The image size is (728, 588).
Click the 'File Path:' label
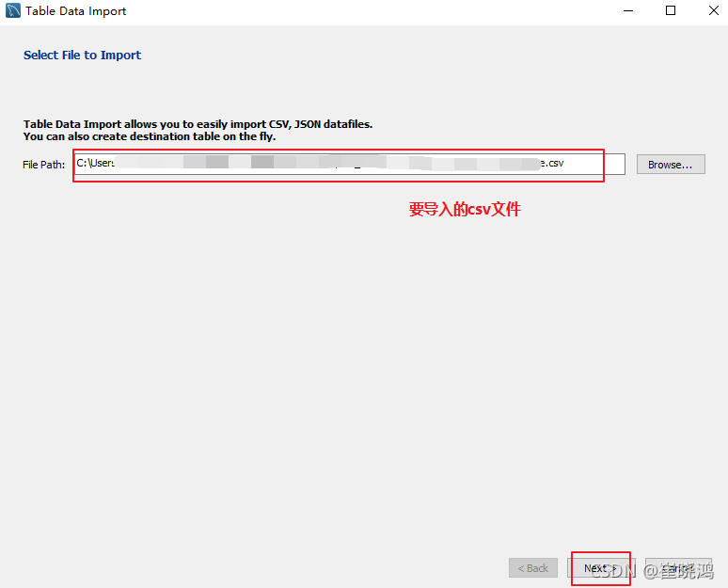point(43,165)
